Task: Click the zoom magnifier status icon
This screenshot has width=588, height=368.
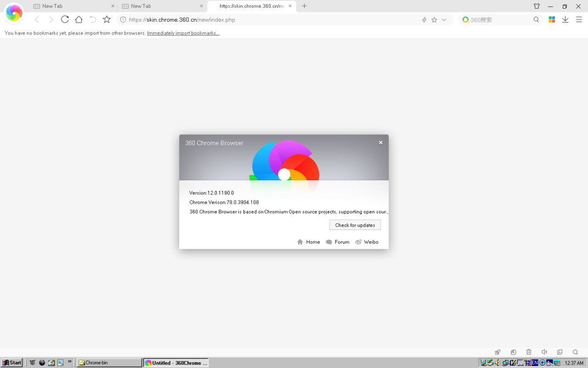Action: pyautogui.click(x=575, y=352)
